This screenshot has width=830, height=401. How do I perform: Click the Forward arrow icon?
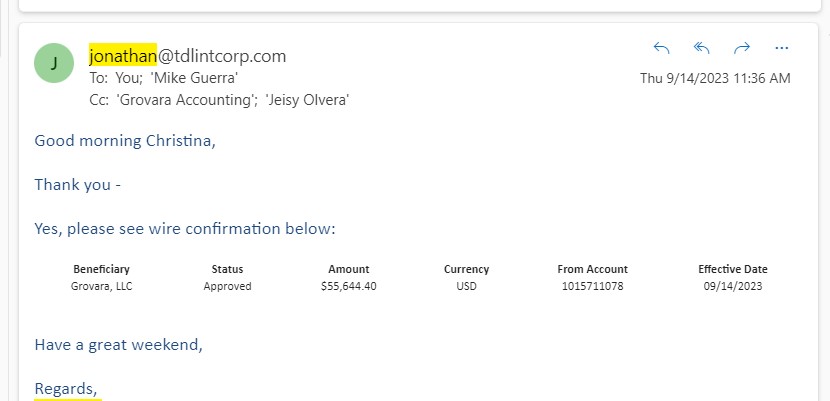point(742,48)
